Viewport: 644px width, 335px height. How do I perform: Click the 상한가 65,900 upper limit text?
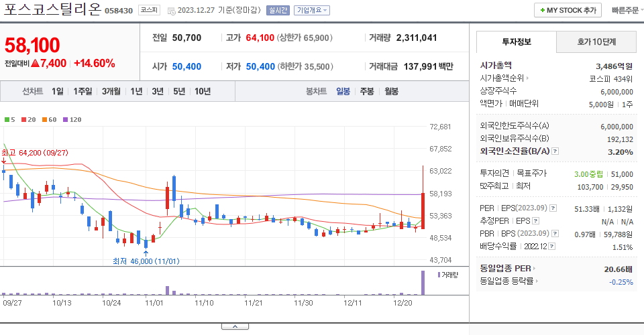pyautogui.click(x=305, y=38)
